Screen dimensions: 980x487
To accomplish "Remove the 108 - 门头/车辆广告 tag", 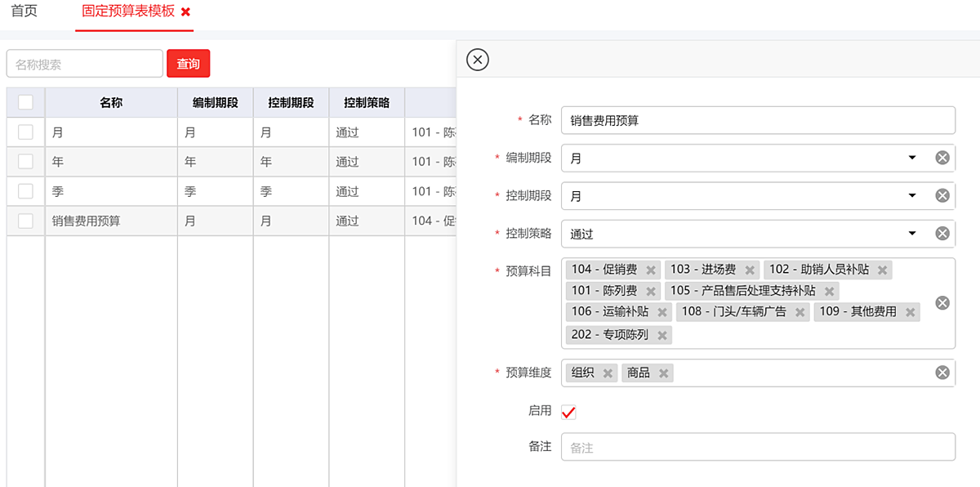I will click(x=800, y=312).
